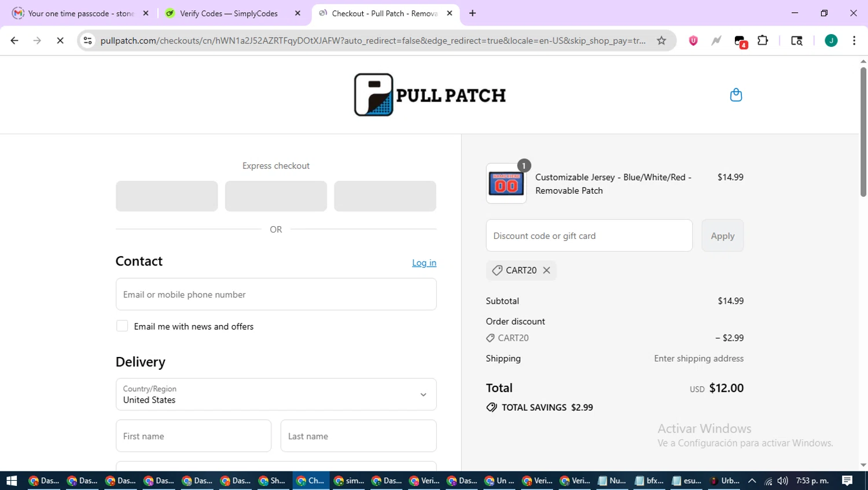Click the Log in link
The width and height of the screenshot is (868, 490).
pyautogui.click(x=424, y=263)
